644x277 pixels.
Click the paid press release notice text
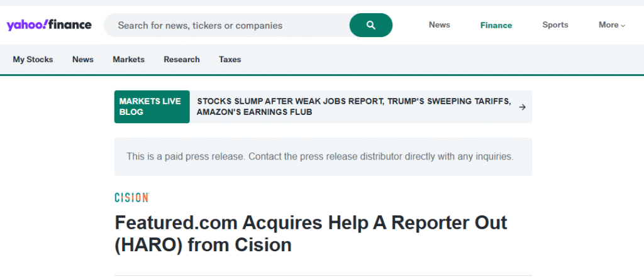point(320,156)
